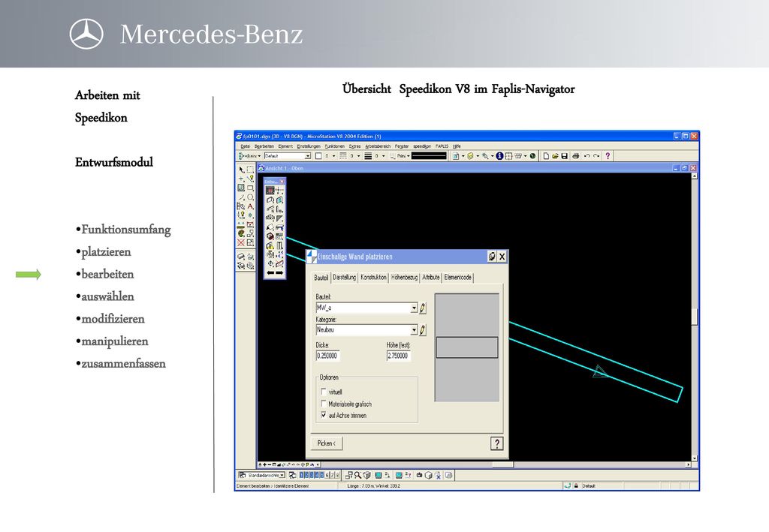Click the black line style swatch in toolbar
The width and height of the screenshot is (769, 532).
tap(429, 156)
